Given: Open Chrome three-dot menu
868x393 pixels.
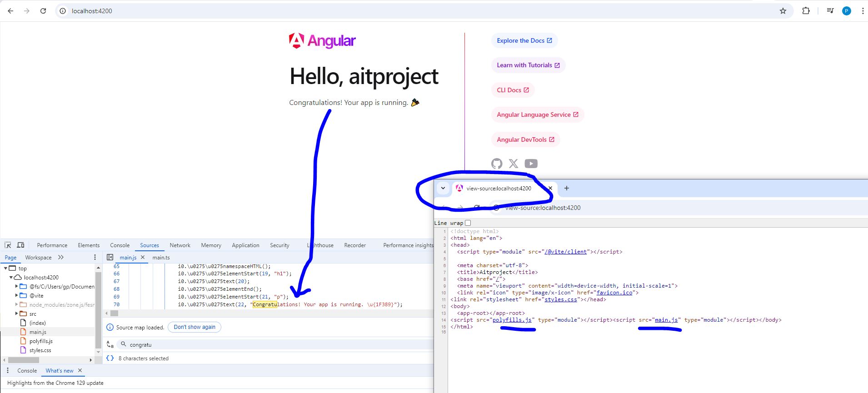Looking at the screenshot, I should 863,11.
